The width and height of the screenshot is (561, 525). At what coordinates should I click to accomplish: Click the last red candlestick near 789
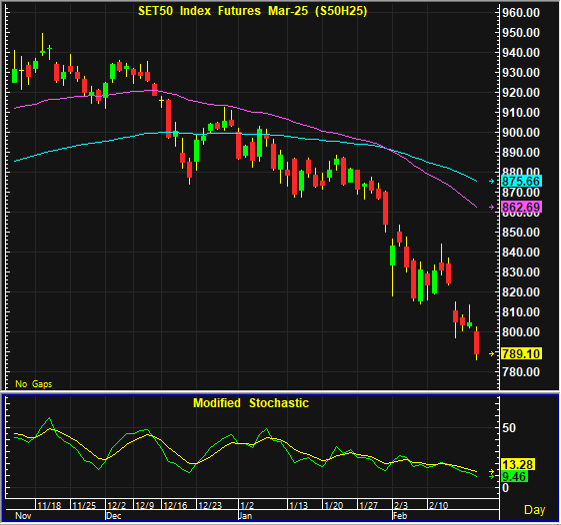(477, 343)
